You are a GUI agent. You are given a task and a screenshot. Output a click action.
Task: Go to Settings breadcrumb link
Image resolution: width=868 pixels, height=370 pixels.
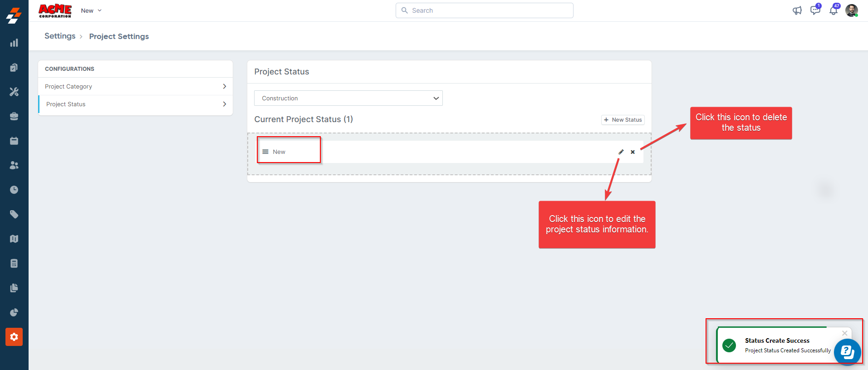[x=60, y=36]
